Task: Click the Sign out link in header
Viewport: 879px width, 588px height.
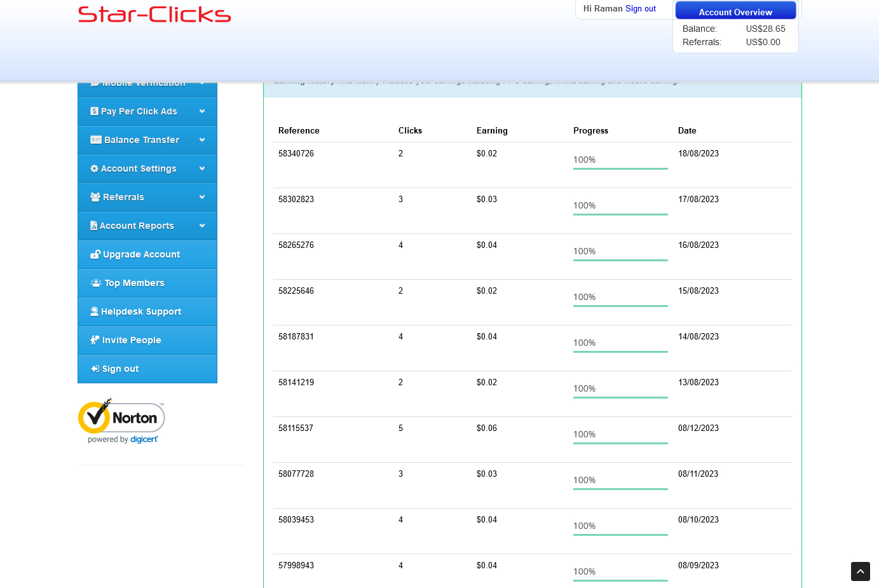Action: click(641, 9)
